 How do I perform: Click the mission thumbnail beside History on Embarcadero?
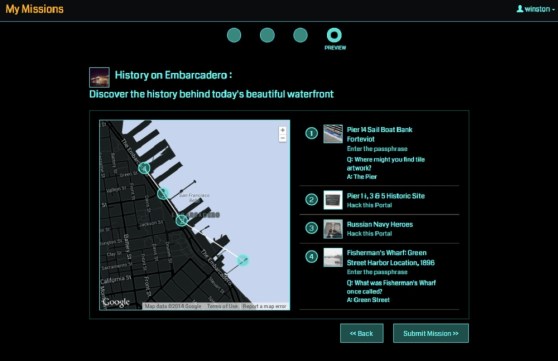tap(99, 77)
